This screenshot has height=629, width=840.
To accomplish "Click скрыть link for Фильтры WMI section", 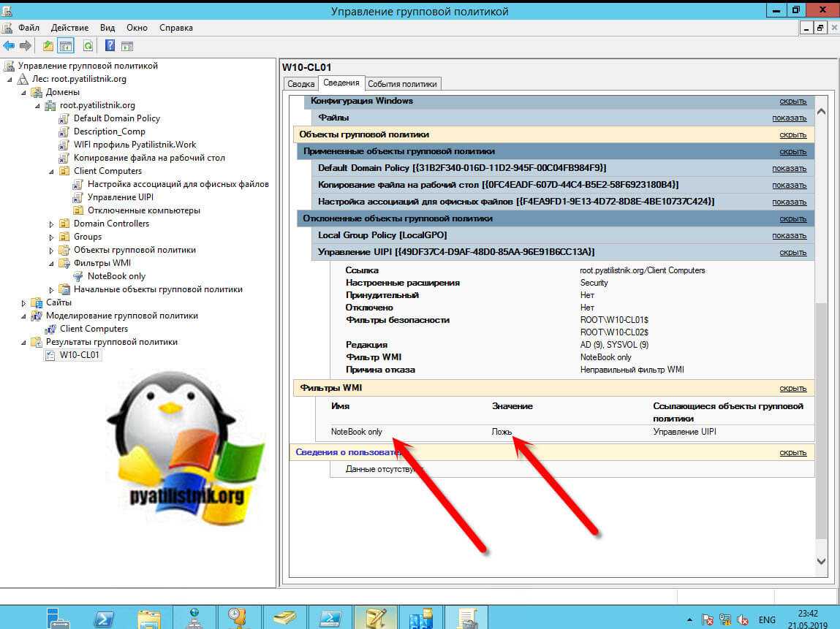I will pyautogui.click(x=792, y=388).
